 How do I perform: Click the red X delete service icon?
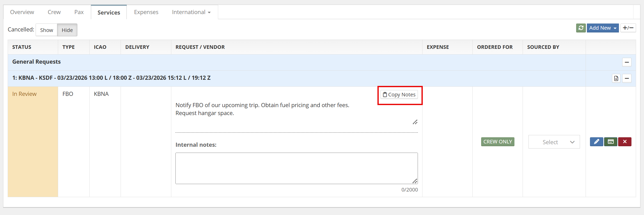[x=625, y=142]
